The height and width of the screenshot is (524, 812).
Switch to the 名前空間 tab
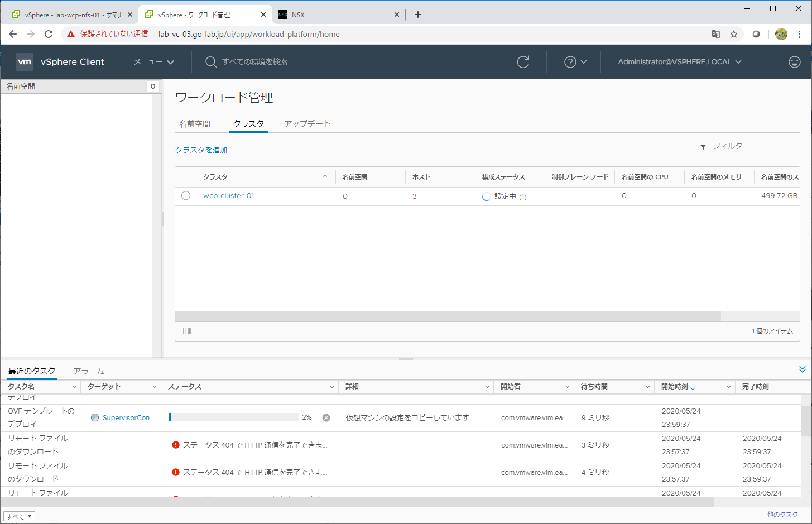[x=195, y=124]
